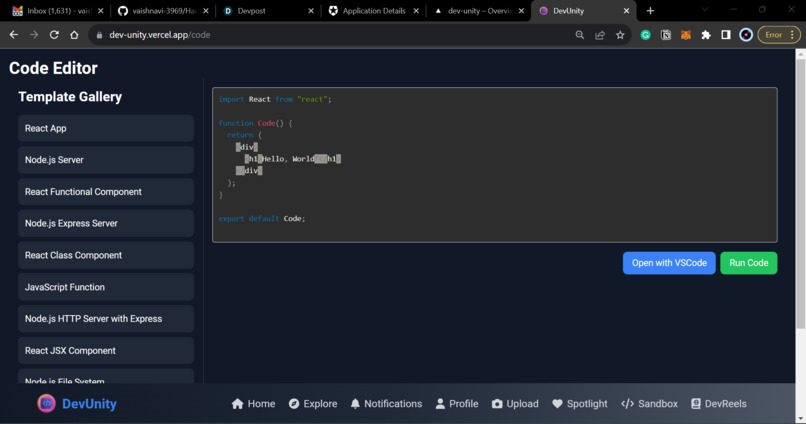Screen dimensions: 806x424
Task: Open the Grammarly extension icon
Action: click(x=646, y=35)
